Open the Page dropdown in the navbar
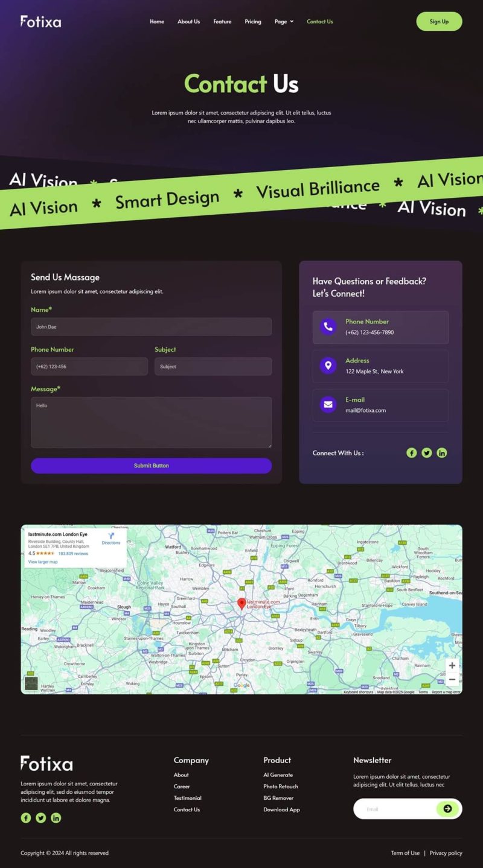The image size is (483, 868). click(x=283, y=21)
